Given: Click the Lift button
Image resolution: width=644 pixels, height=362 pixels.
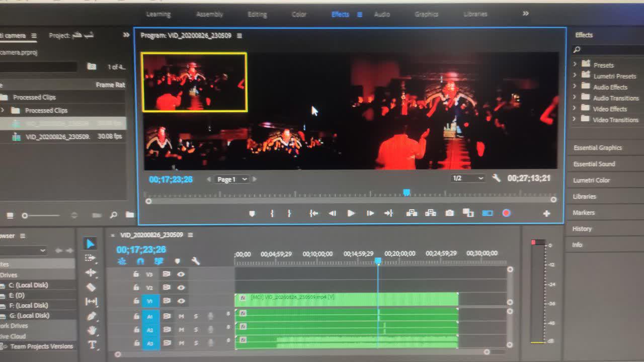Looking at the screenshot, I should [412, 213].
